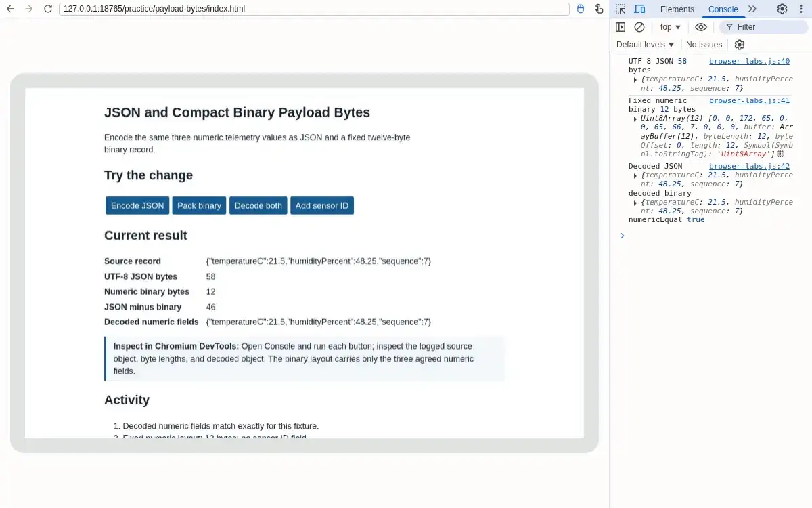Go back using the browser back arrow
Viewport: 812px width, 508px height.
click(x=10, y=9)
